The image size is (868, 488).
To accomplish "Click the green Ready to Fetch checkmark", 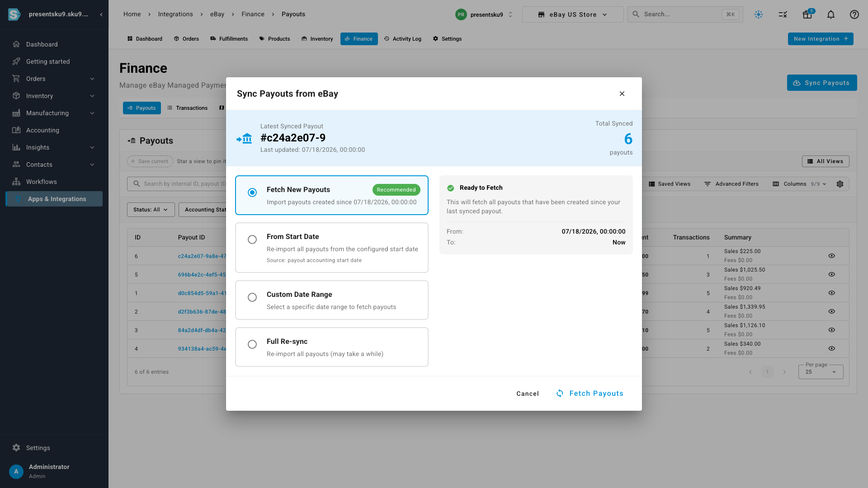I will click(451, 188).
